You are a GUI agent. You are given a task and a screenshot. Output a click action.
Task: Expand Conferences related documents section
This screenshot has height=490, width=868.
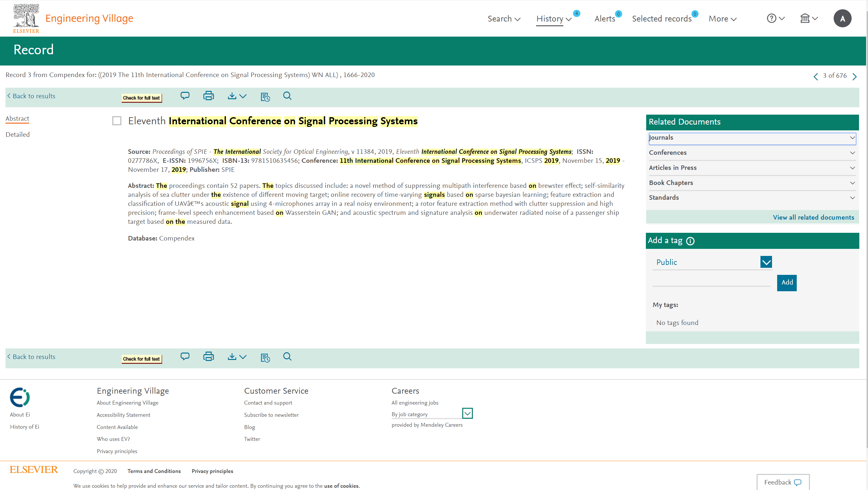(x=752, y=153)
